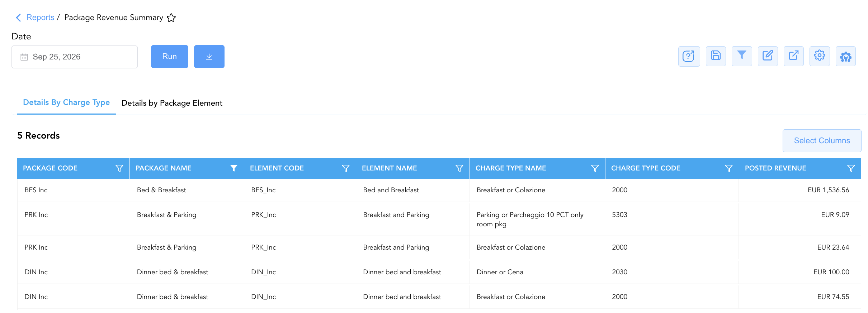Screen dimensions: 868x313
Task: Open the help icon in toolbar
Action: pos(689,56)
